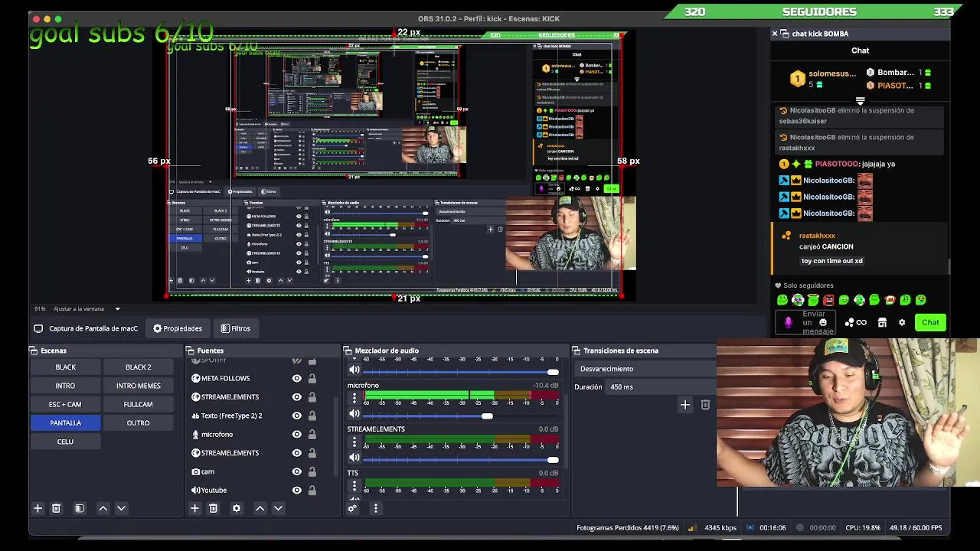This screenshot has height=551, width=980.
Task: Hide the Youtube source
Action: (x=296, y=490)
